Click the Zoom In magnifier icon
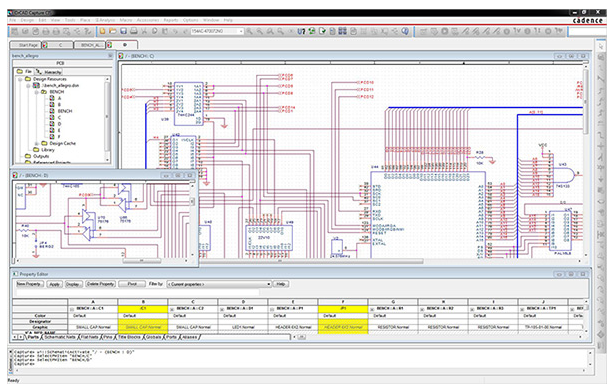The width and height of the screenshot is (616, 389). pyautogui.click(x=249, y=31)
